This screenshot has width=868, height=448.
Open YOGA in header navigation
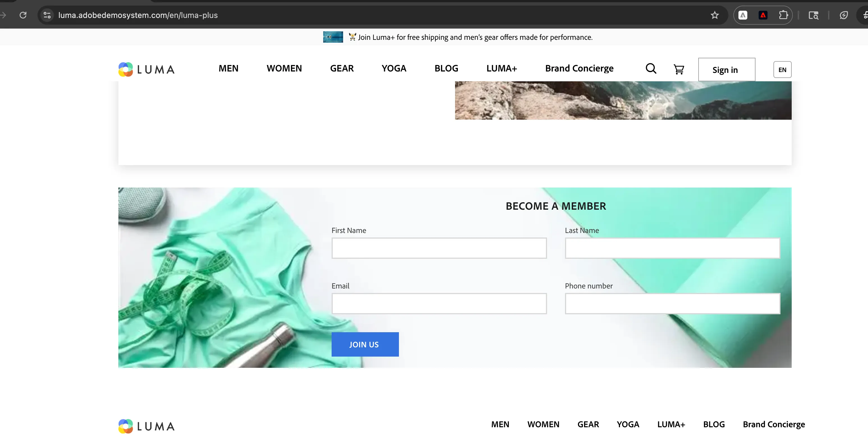pos(394,68)
